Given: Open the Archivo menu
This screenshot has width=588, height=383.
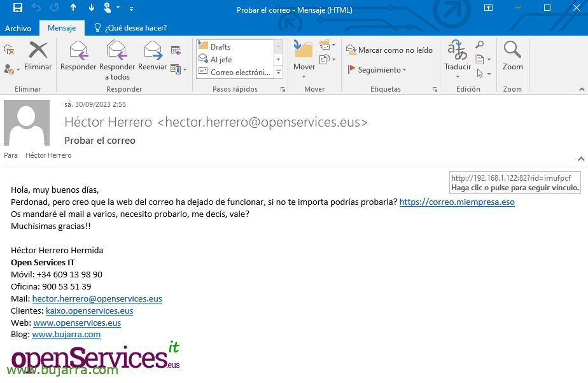Looking at the screenshot, I should pos(18,28).
